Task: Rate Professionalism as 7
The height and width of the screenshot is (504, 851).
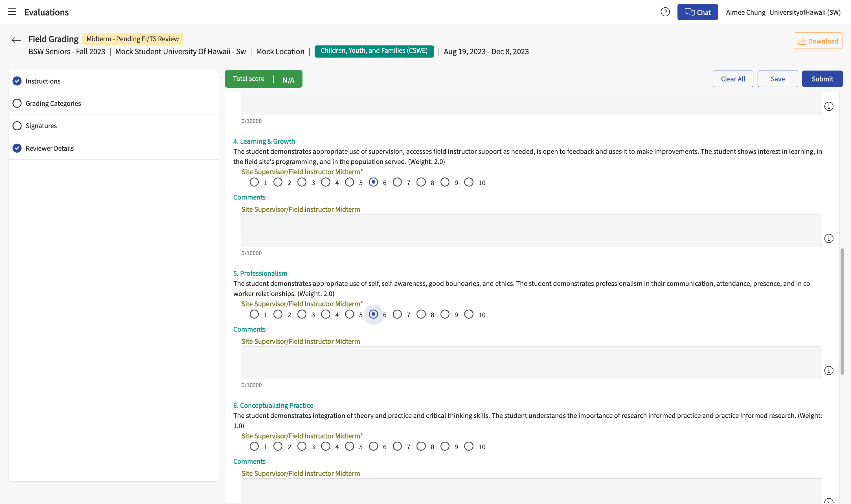Action: [x=397, y=314]
